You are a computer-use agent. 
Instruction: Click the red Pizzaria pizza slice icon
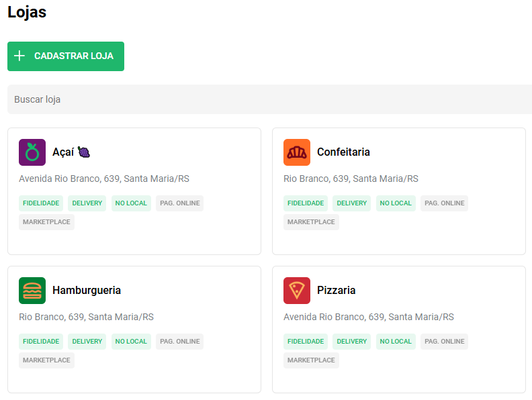tap(297, 291)
